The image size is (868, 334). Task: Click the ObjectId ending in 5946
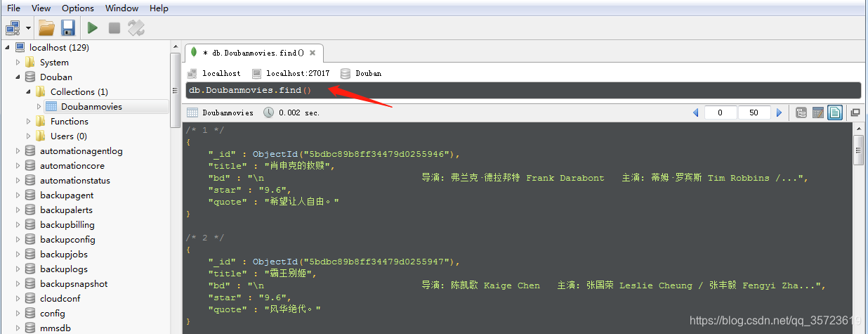pyautogui.click(x=356, y=154)
